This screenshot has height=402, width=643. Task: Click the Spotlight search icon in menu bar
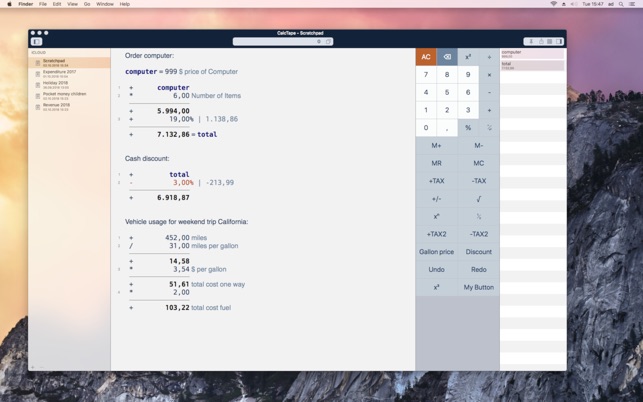click(621, 4)
